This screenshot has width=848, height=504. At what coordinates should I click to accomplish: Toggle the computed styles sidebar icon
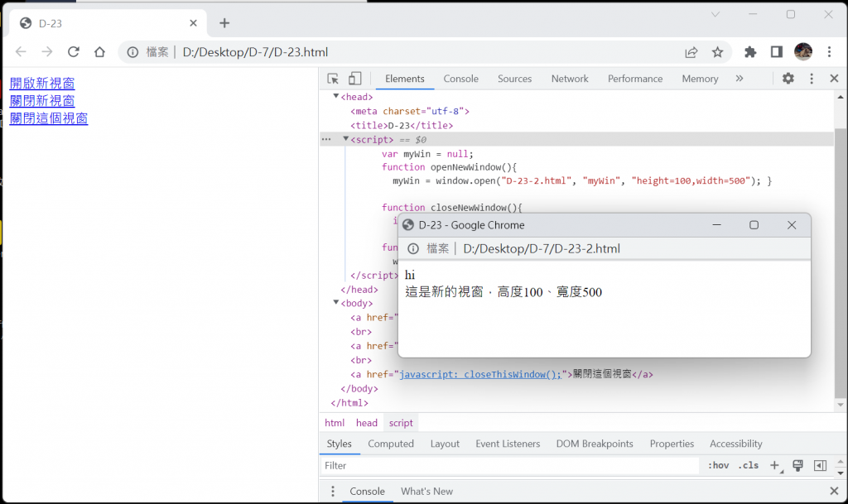820,465
